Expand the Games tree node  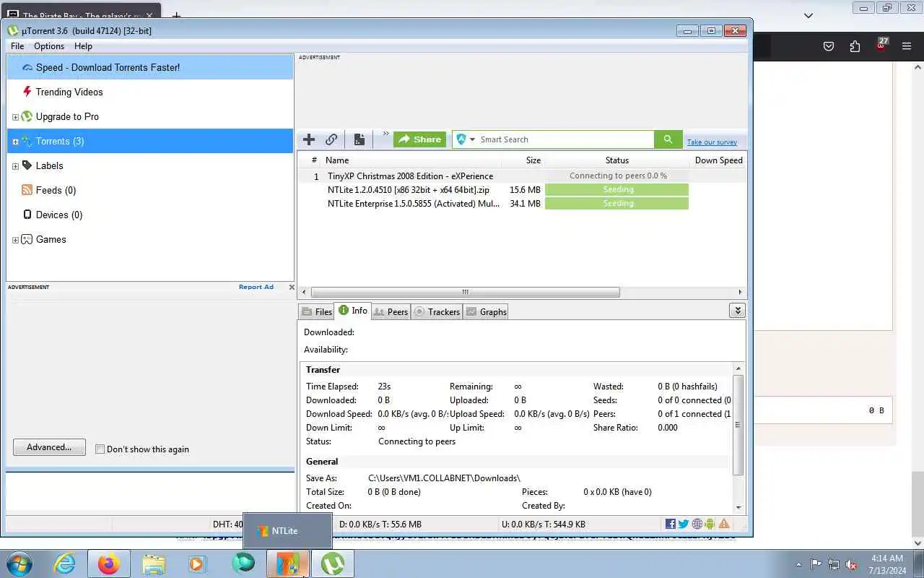point(15,240)
